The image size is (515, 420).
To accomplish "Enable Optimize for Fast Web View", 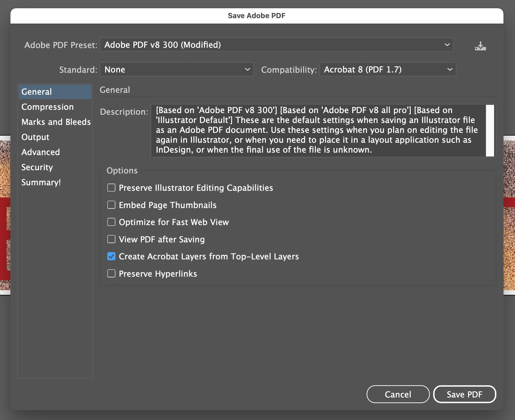I will pos(111,222).
